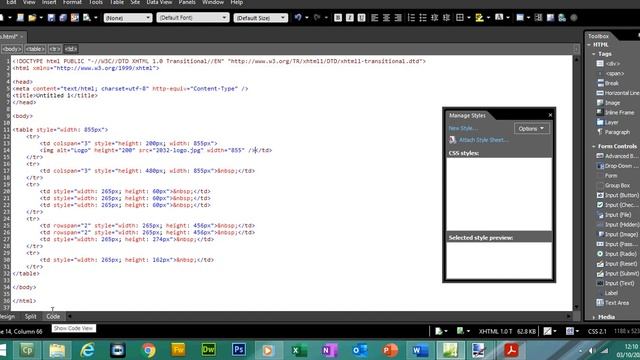
Task: Click the yellow Highlight color icon
Action: 479,18
